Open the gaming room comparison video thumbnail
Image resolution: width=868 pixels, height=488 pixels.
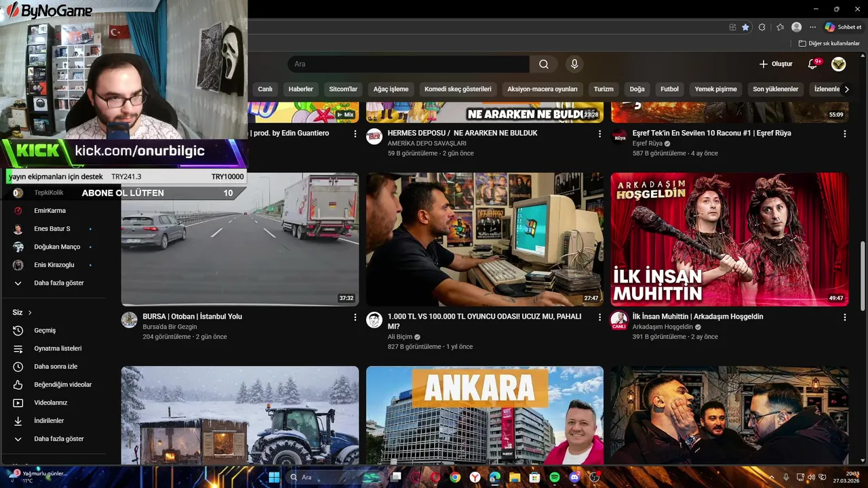click(485, 239)
